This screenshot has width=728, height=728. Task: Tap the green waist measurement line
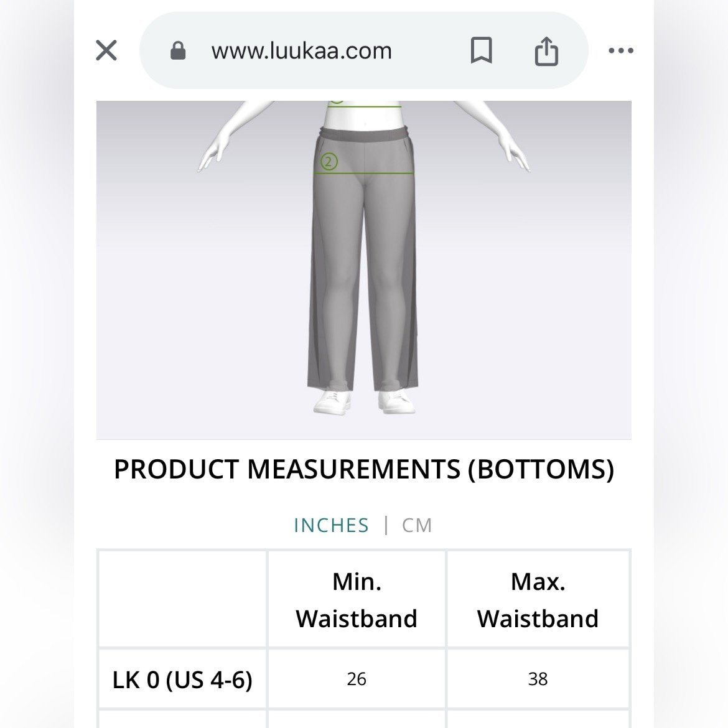click(x=364, y=107)
